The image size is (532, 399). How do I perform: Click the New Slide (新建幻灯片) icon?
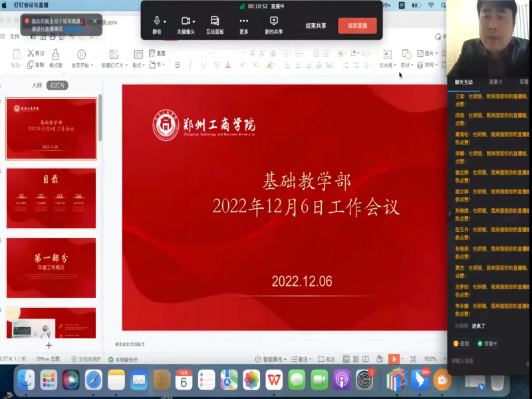tap(114, 54)
